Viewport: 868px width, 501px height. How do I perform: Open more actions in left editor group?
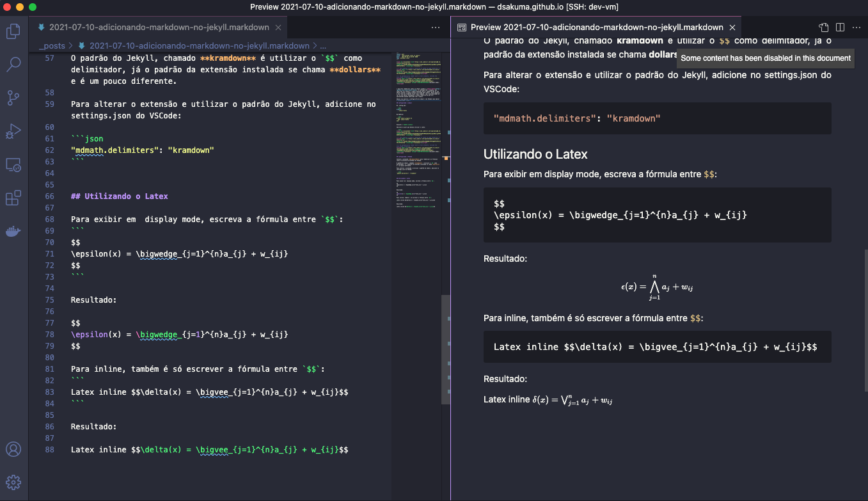436,28
